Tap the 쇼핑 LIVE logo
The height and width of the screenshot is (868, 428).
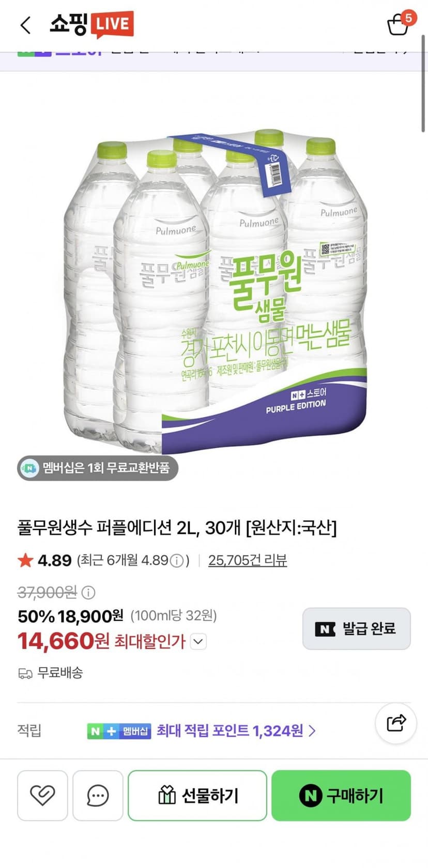click(x=91, y=24)
